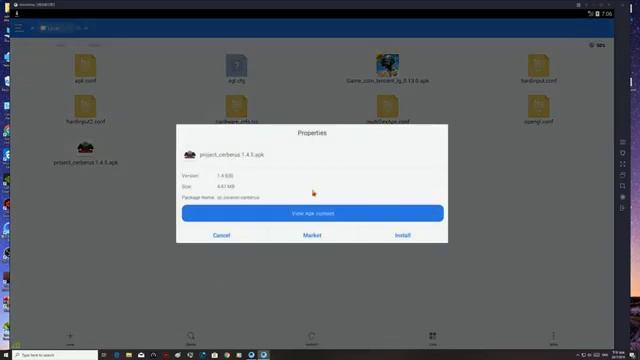Click the emulator sidebar record dot icon
640x360 pixels.
click(x=622, y=197)
